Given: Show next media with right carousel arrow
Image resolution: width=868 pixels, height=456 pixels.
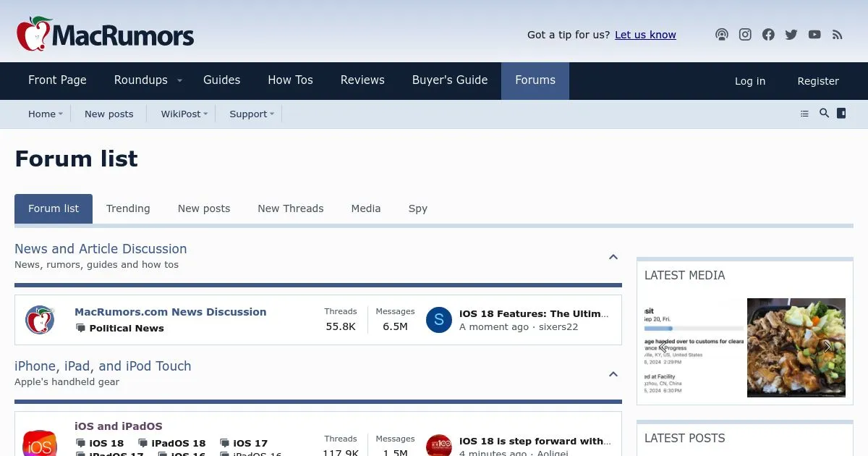Looking at the screenshot, I should [x=827, y=347].
